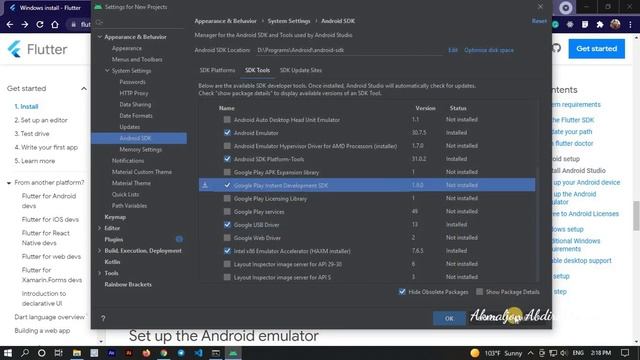Click OK in the Settings dialog

[x=449, y=318]
